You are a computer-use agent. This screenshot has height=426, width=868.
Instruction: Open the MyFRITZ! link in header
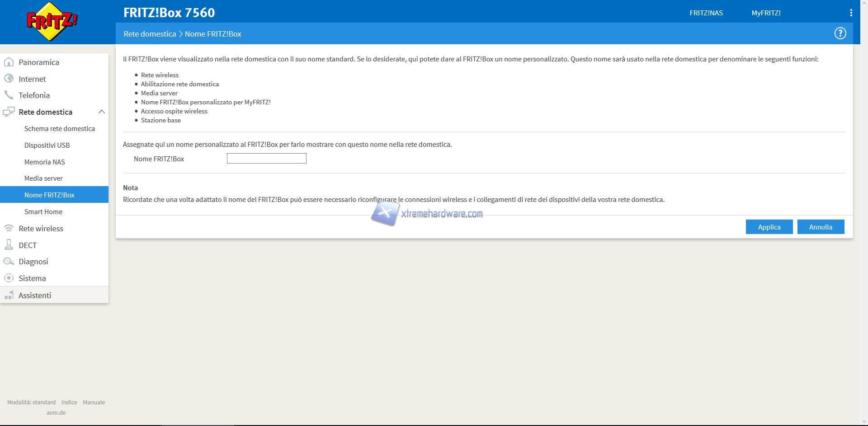[x=766, y=13]
